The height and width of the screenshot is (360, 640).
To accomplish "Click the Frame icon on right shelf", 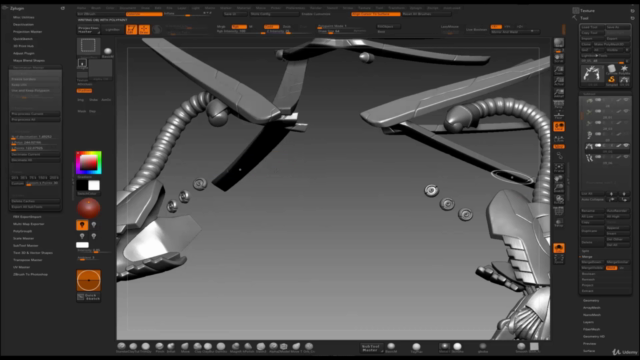I will [x=559, y=168].
